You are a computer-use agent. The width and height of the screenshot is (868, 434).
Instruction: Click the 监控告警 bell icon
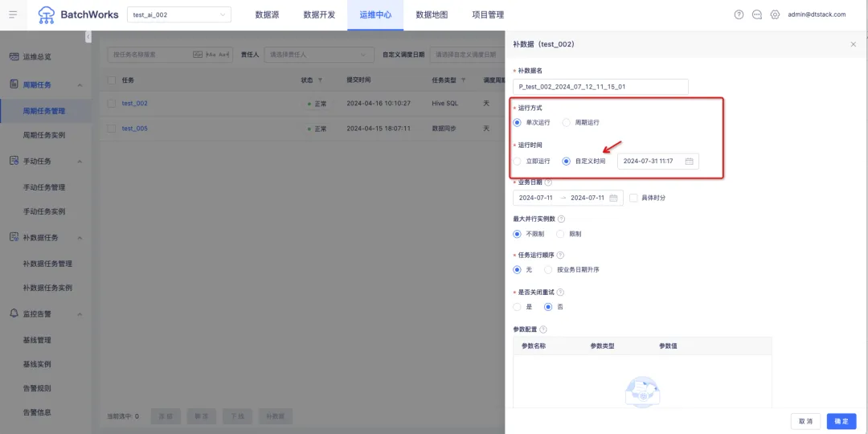pyautogui.click(x=14, y=313)
